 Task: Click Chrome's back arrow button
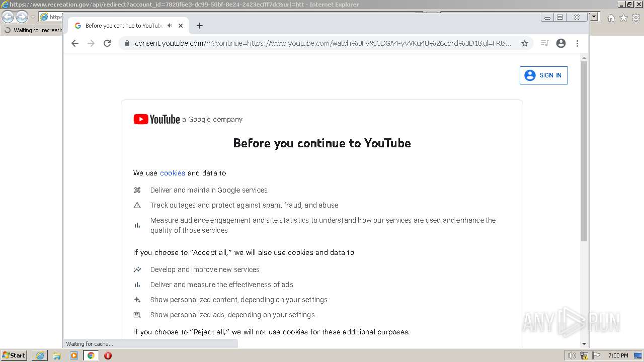coord(75,43)
